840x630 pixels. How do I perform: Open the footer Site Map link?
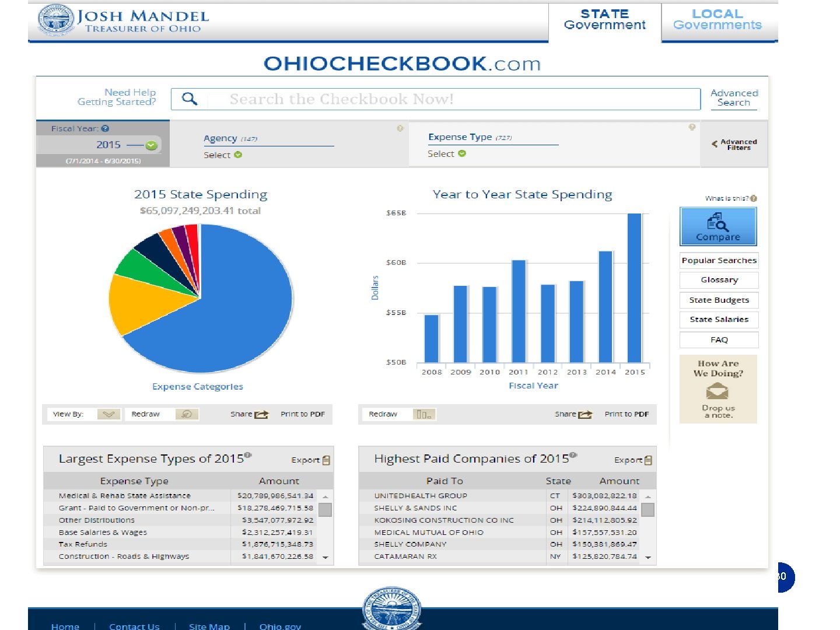coord(209,626)
